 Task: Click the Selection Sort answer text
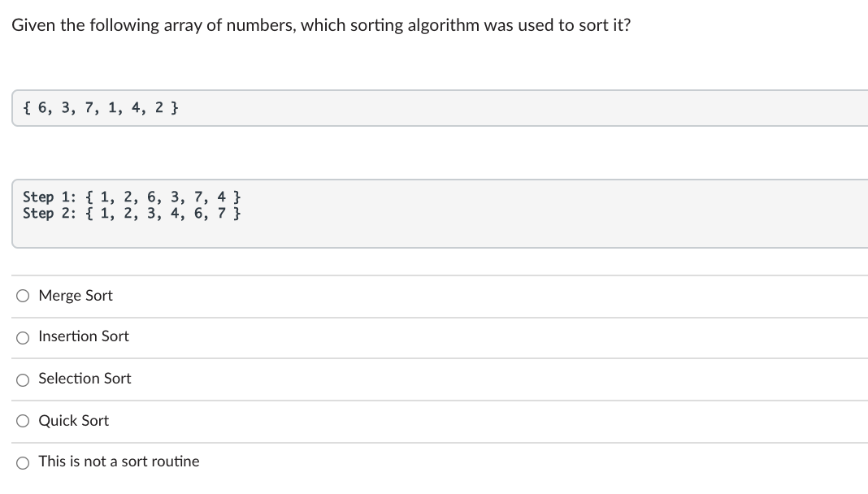coord(84,378)
